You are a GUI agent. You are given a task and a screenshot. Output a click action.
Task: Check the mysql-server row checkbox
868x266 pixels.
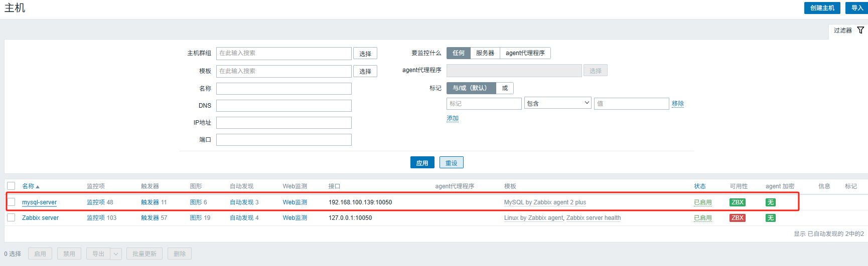pos(11,202)
